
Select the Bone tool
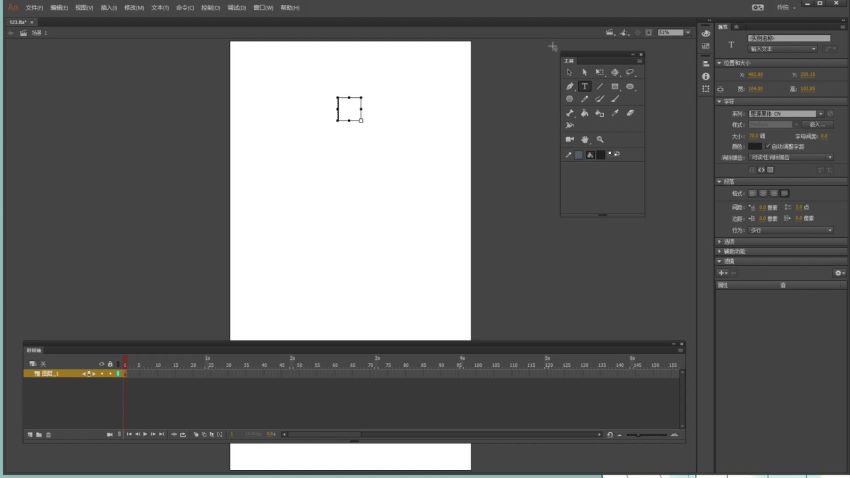tap(569, 113)
